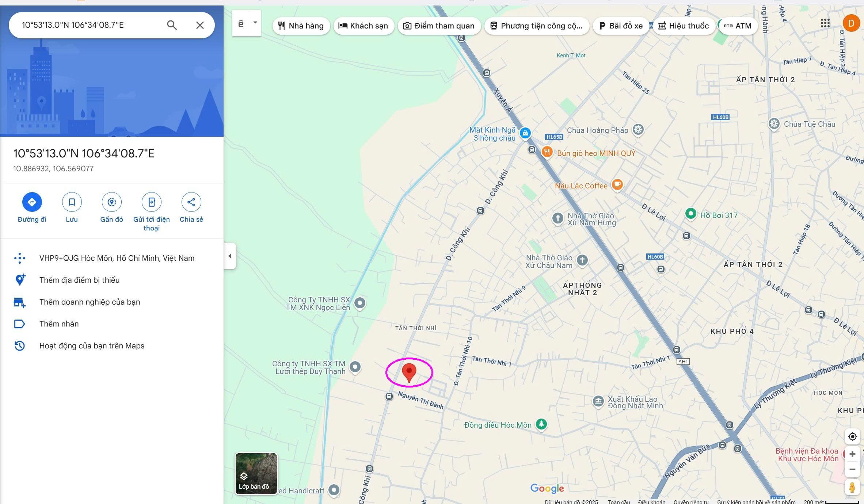Open the Google apps grid
The height and width of the screenshot is (504, 864).
click(825, 23)
